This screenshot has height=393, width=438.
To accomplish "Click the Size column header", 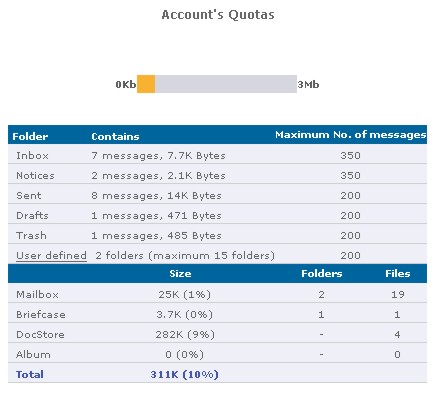I will pos(180,274).
